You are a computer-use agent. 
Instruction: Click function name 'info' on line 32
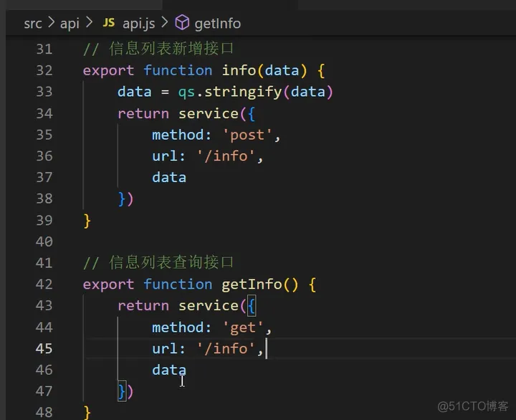pos(239,70)
